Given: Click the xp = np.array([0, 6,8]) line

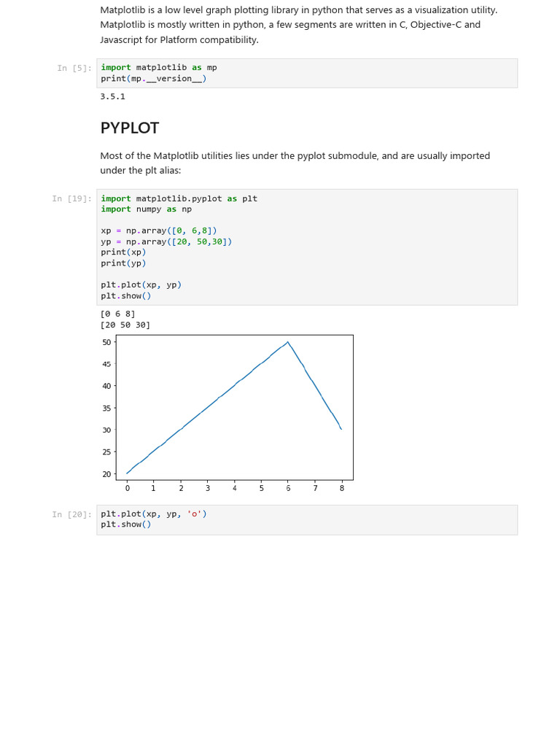Looking at the screenshot, I should [x=158, y=231].
